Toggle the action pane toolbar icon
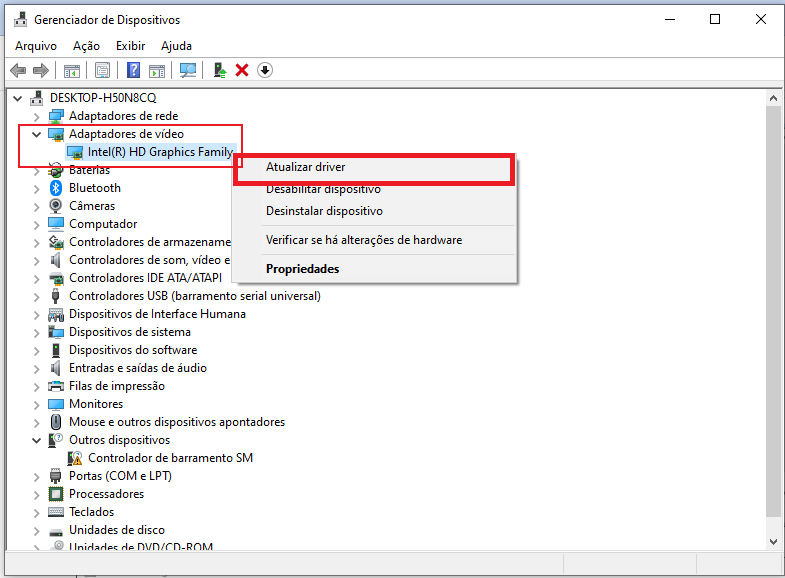The height and width of the screenshot is (578, 785). 157,71
